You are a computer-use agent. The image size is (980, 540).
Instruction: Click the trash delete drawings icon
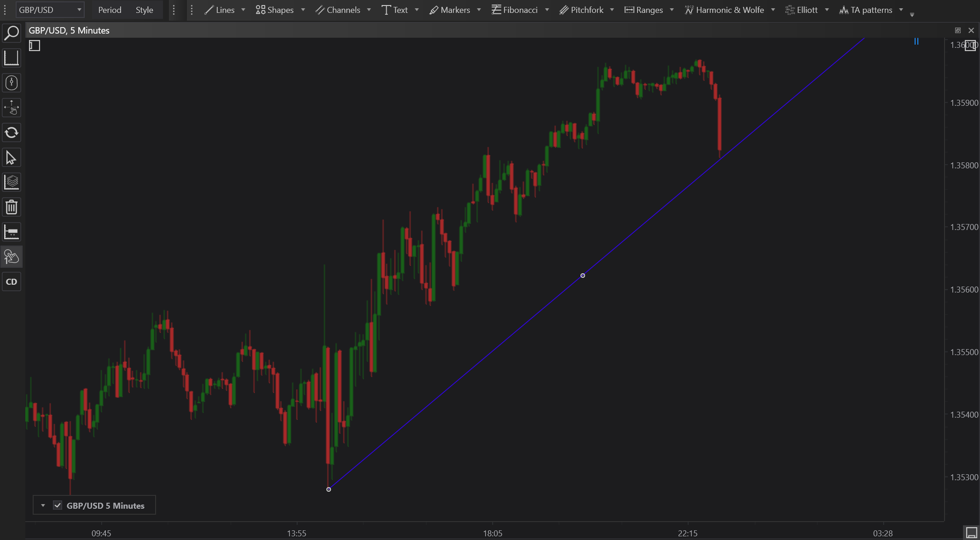coord(12,207)
